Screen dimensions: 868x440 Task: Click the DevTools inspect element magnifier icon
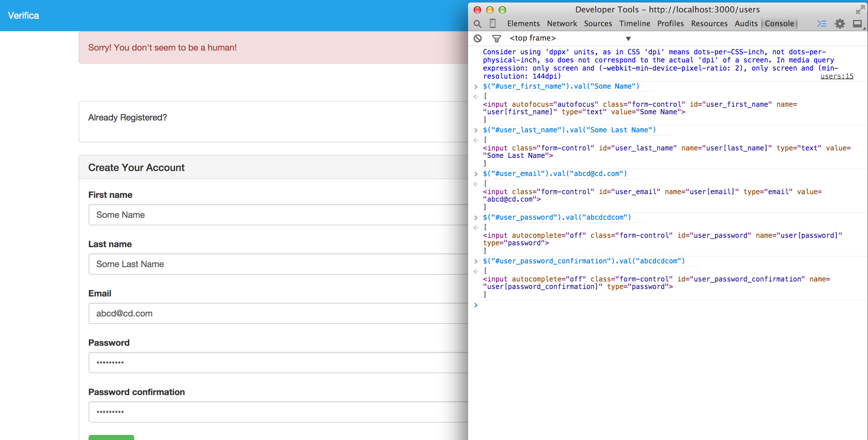(477, 24)
